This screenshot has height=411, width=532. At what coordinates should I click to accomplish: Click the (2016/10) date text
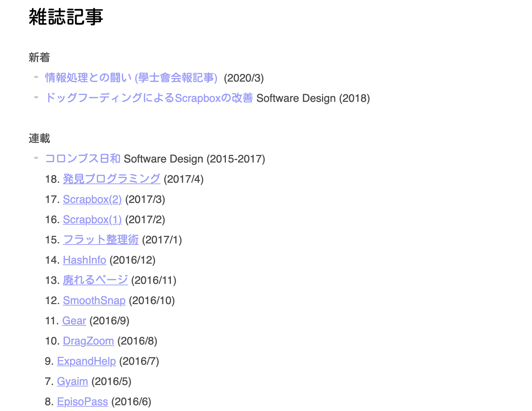point(152,300)
